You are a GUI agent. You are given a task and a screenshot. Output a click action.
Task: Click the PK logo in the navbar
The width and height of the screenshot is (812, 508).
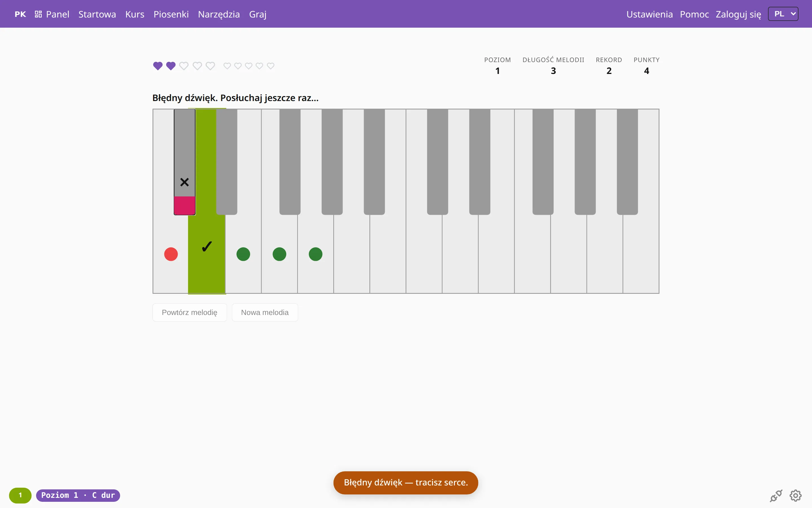(20, 14)
